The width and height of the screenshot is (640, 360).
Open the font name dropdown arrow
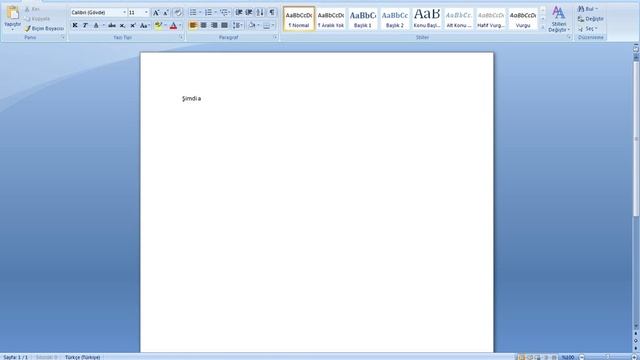point(124,13)
